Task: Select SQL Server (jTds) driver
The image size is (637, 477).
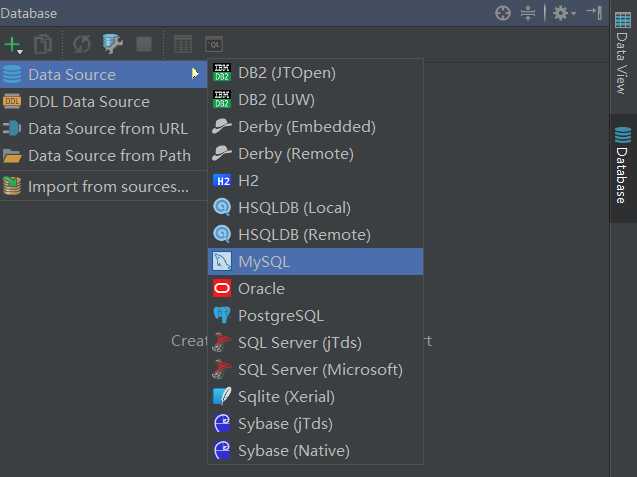Action: click(315, 343)
